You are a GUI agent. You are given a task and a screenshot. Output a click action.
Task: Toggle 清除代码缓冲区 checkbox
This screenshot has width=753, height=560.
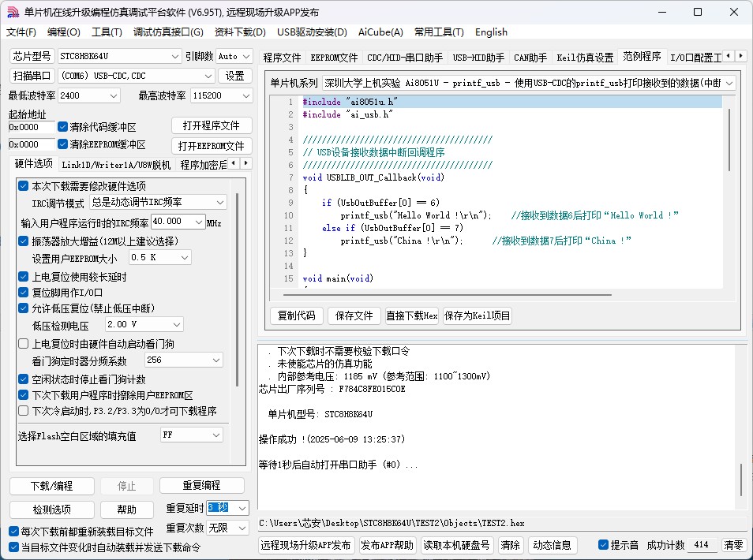(x=62, y=127)
